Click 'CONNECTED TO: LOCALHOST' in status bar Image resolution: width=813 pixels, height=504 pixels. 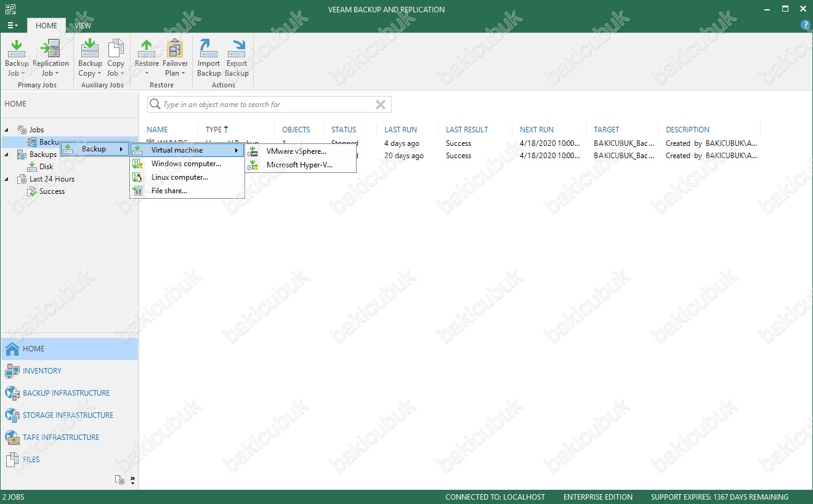point(495,497)
